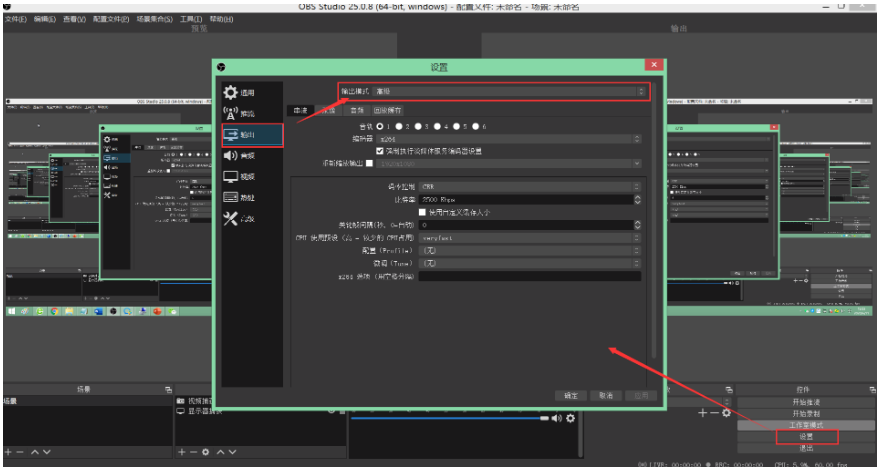Remove source with the Sources minus icon

pyautogui.click(x=193, y=452)
